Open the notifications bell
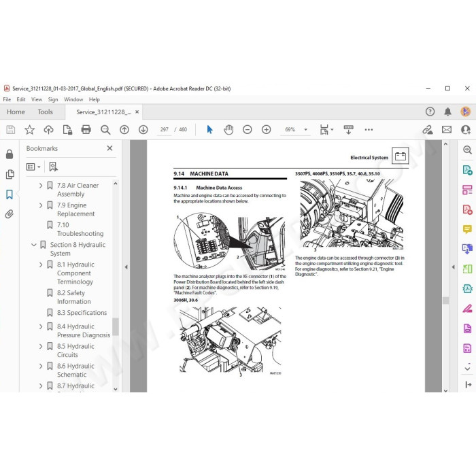476x476 pixels. click(447, 112)
